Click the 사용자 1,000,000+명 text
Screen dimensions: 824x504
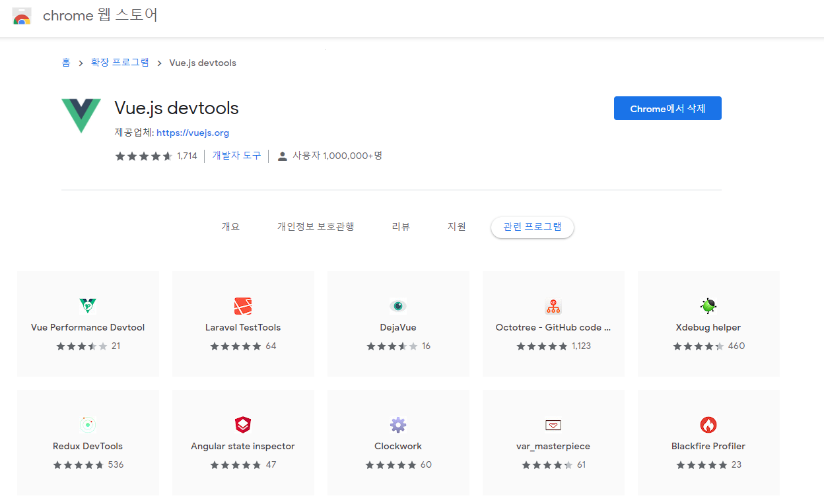[337, 156]
